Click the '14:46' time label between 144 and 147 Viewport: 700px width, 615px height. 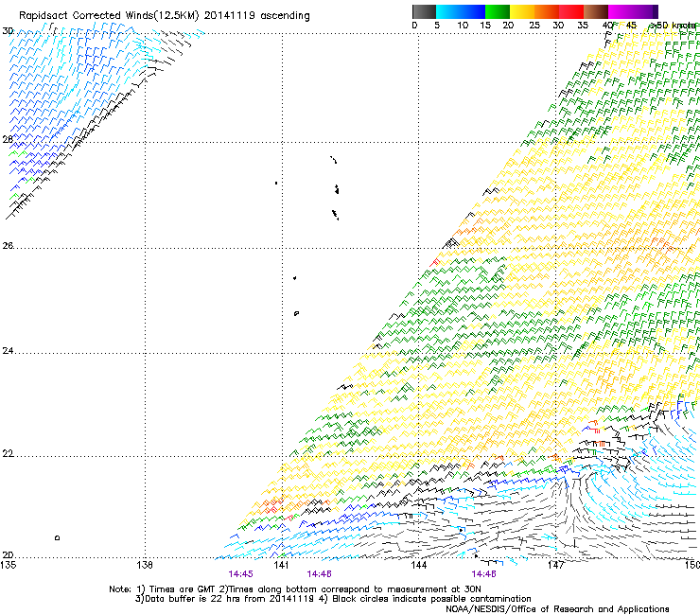(484, 574)
